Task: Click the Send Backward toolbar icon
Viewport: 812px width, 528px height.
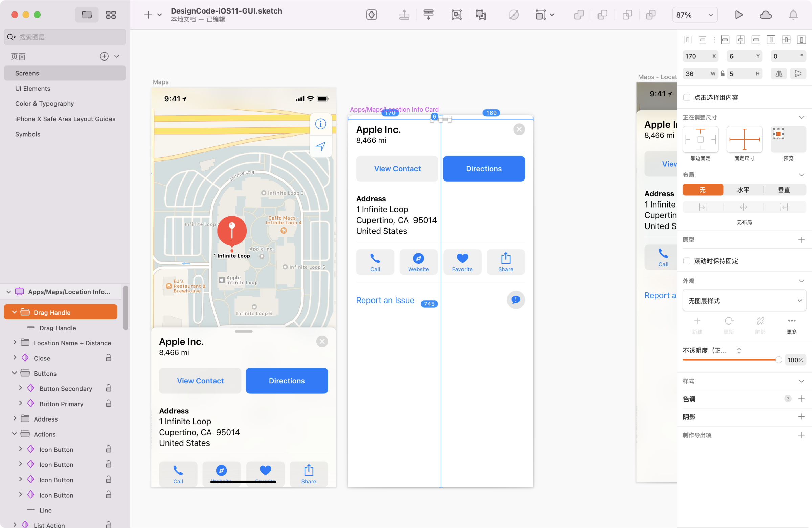Action: pyautogui.click(x=429, y=15)
